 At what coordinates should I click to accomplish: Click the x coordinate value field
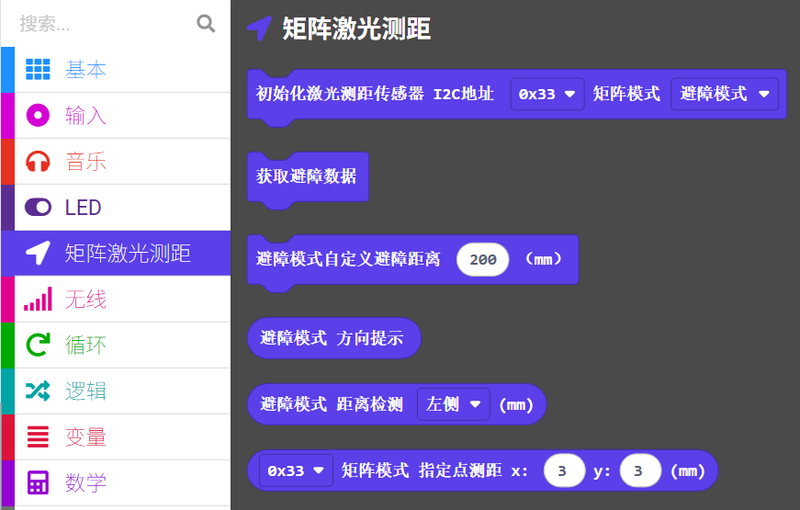coord(564,470)
